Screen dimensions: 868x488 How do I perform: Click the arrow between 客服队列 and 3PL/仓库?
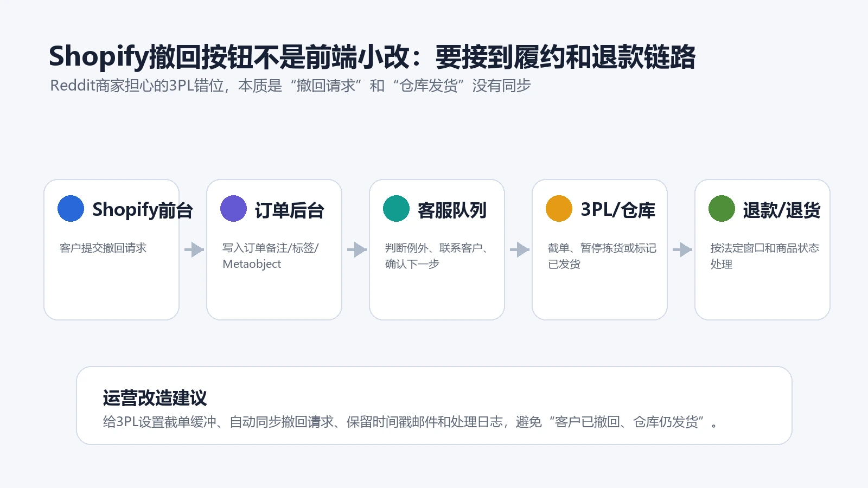519,249
